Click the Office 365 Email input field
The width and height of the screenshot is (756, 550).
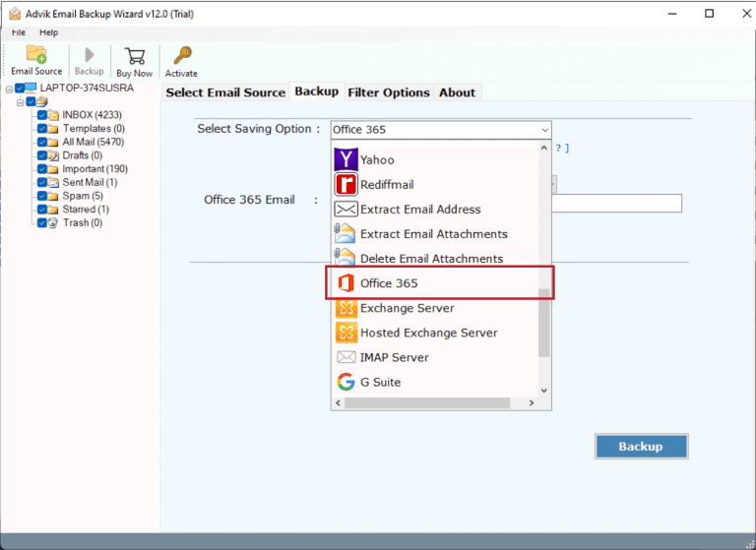click(x=616, y=203)
